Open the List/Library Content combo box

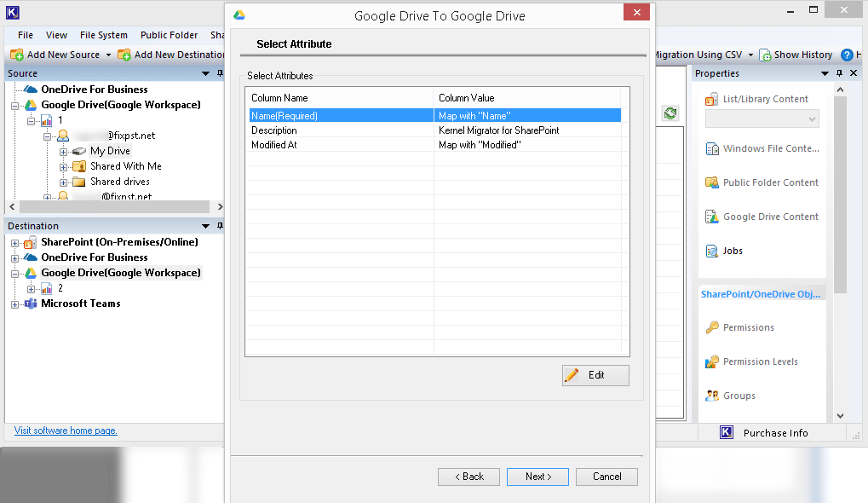click(762, 119)
